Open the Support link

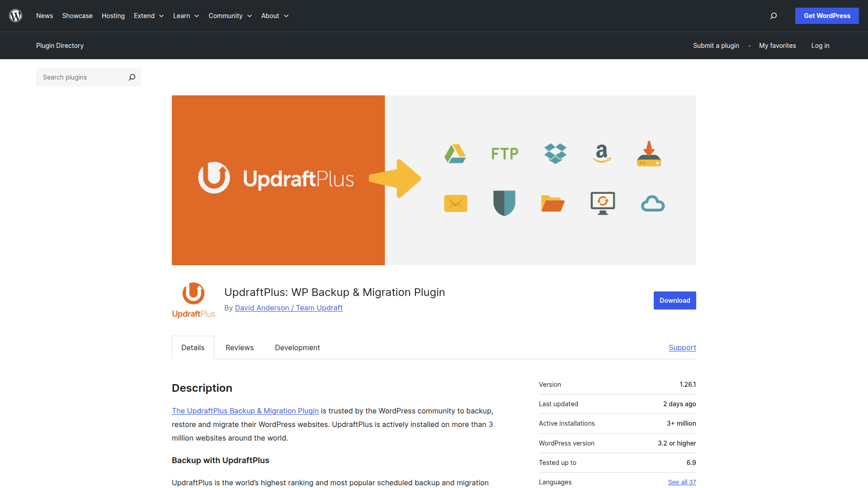coord(682,347)
